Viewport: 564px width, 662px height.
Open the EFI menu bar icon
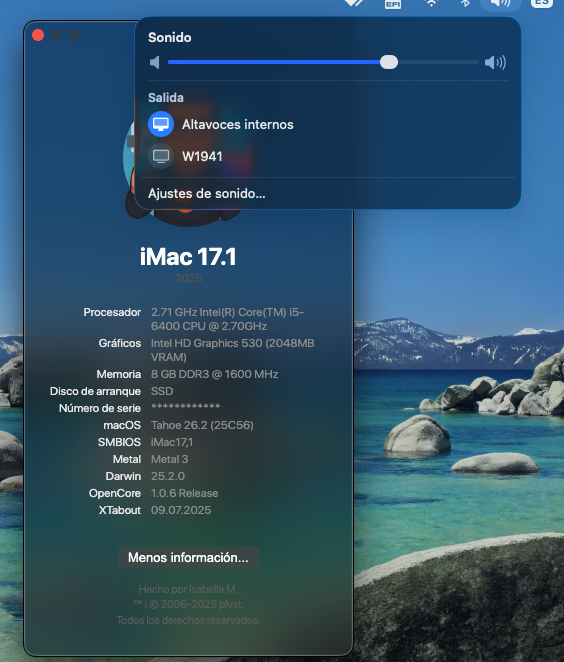click(x=393, y=4)
